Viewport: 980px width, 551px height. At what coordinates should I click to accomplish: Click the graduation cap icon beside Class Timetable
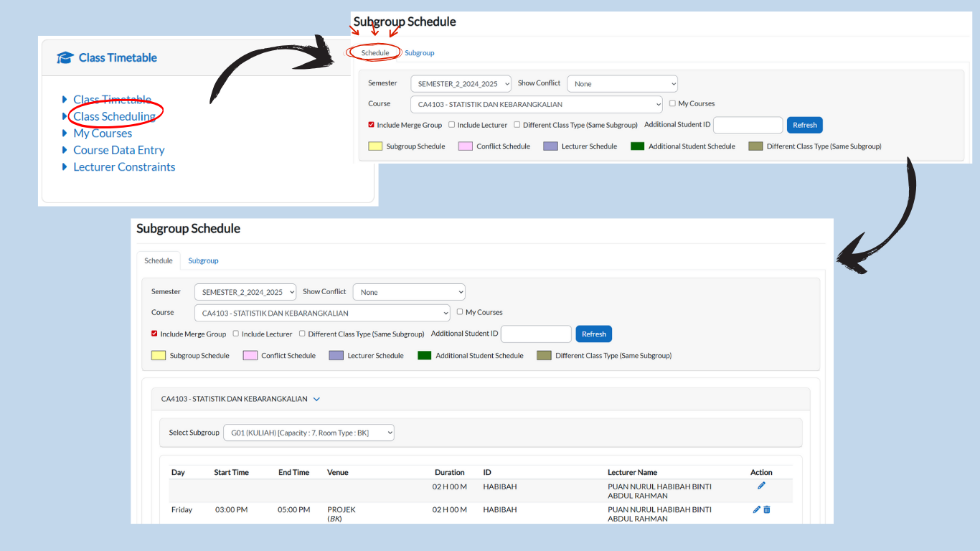pos(65,58)
